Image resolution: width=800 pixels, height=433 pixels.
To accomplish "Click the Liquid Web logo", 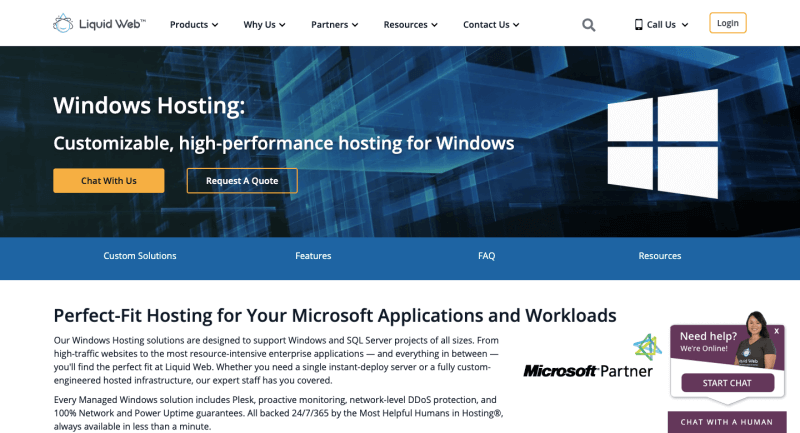I will [x=99, y=23].
